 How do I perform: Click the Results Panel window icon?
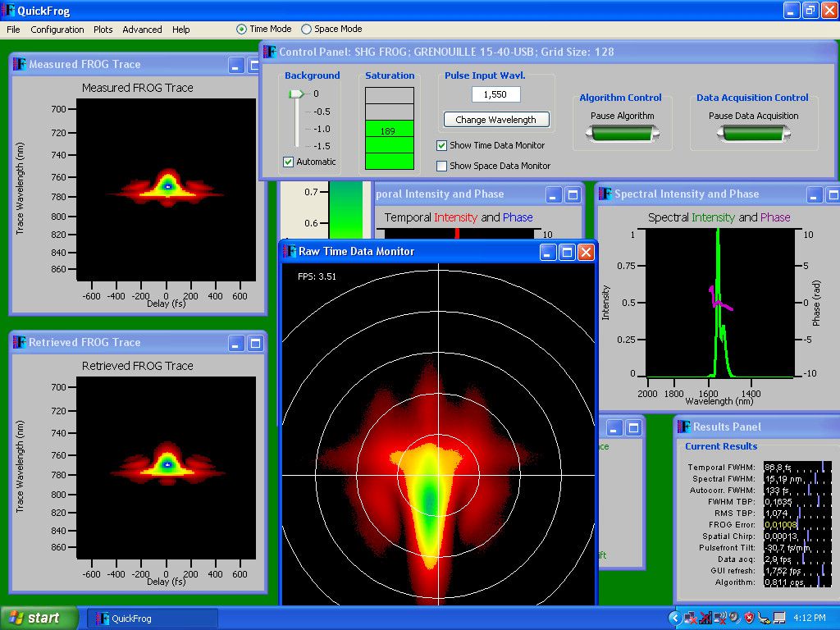[x=683, y=427]
